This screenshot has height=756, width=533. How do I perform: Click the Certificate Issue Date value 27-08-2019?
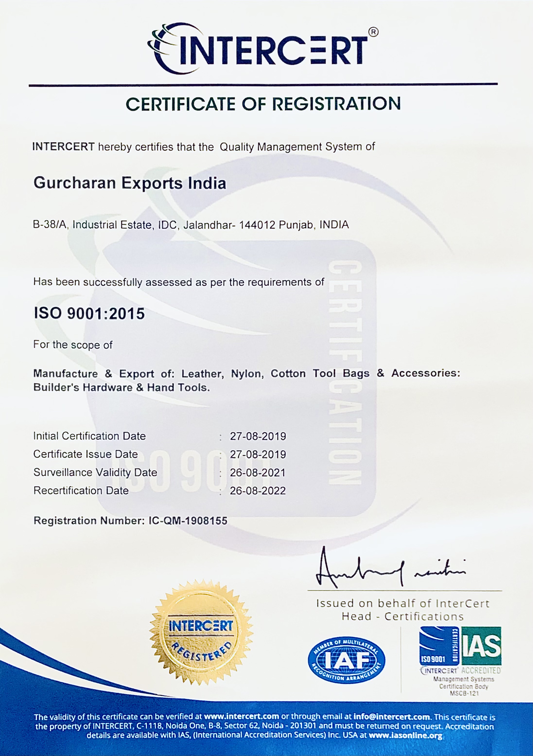[x=258, y=454]
